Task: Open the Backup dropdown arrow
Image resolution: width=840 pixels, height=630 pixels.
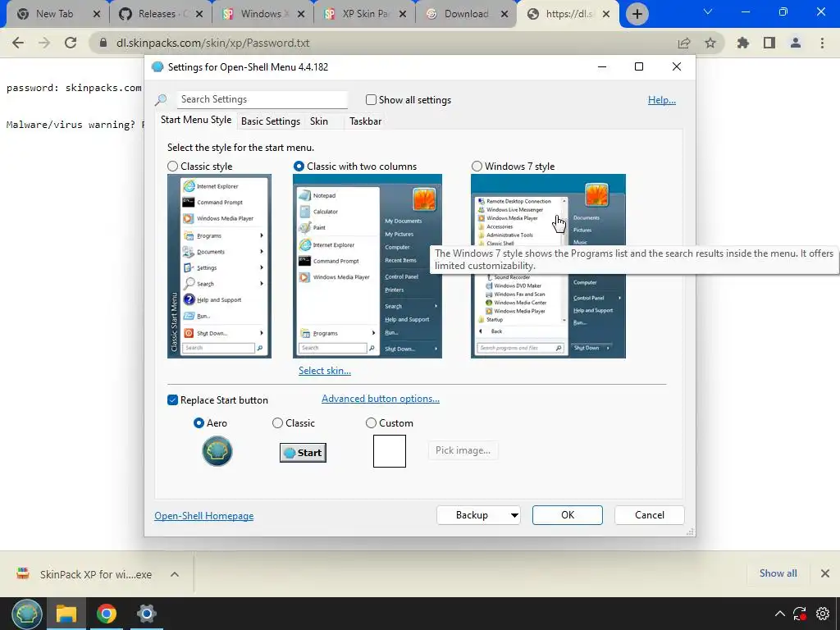Action: (514, 515)
